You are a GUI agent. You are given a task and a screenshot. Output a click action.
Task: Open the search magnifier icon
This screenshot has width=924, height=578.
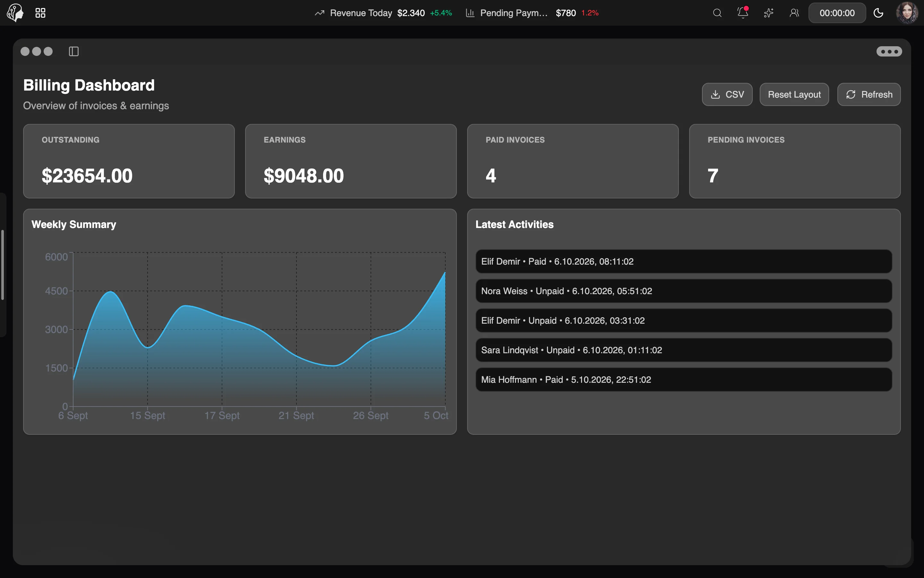717,13
